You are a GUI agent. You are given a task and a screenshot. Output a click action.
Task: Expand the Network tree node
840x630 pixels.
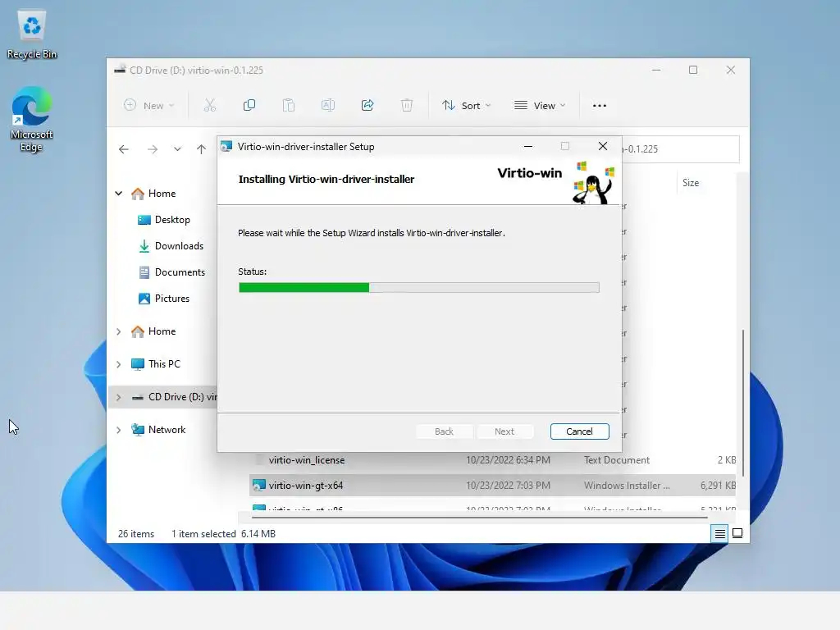click(x=119, y=430)
